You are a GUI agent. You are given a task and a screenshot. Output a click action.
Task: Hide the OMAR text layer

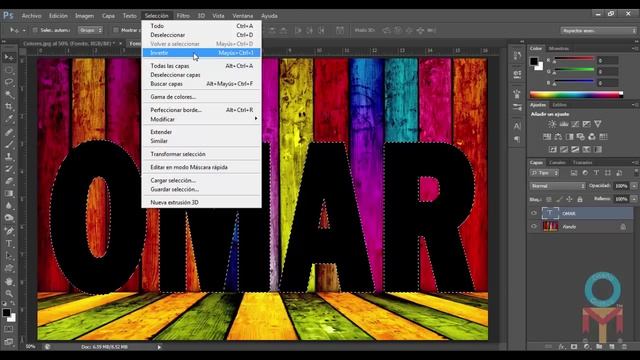point(534,213)
